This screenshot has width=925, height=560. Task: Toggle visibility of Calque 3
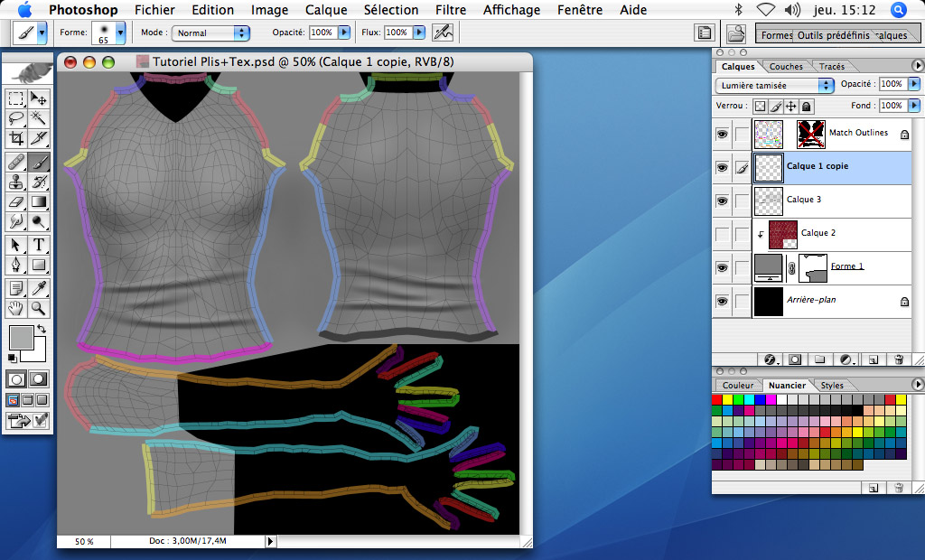(722, 201)
